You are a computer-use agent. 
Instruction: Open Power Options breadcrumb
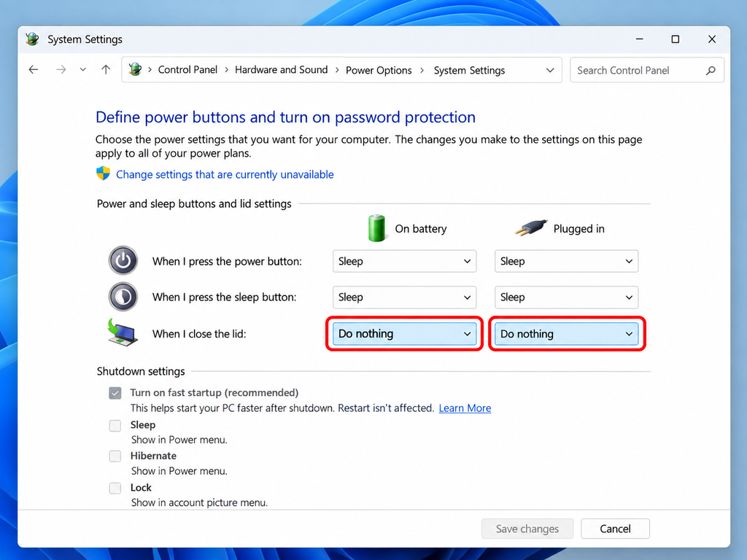pyautogui.click(x=379, y=70)
